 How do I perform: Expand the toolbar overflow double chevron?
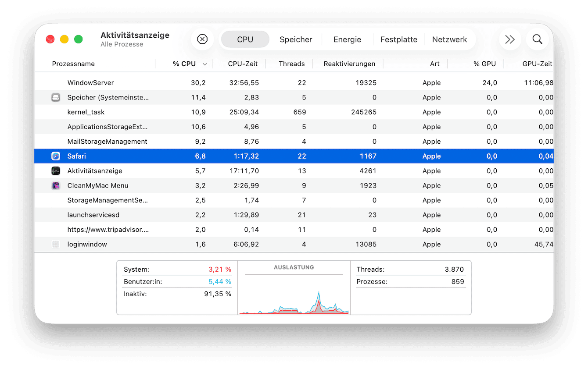coord(509,39)
